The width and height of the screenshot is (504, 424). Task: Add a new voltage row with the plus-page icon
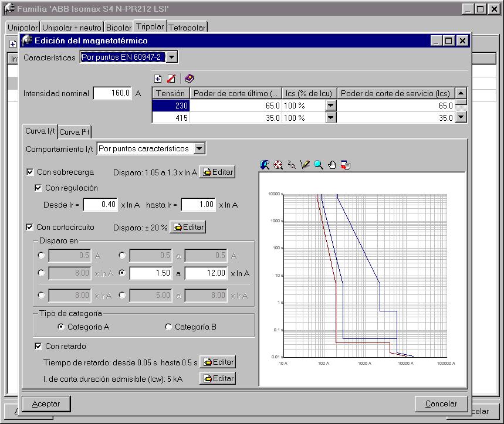tap(158, 79)
